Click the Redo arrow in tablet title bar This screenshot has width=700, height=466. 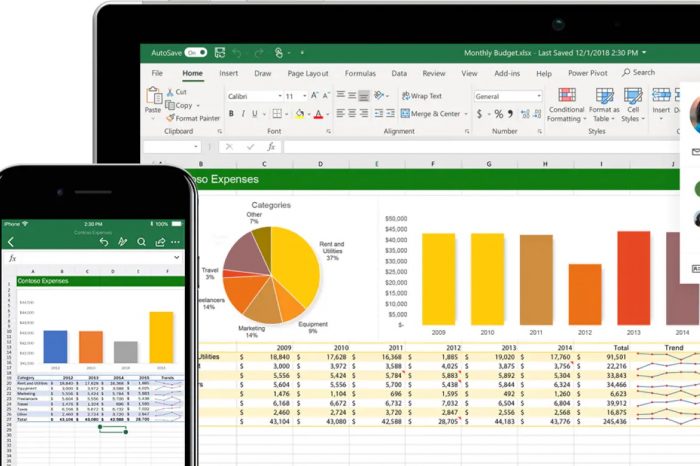(x=259, y=53)
